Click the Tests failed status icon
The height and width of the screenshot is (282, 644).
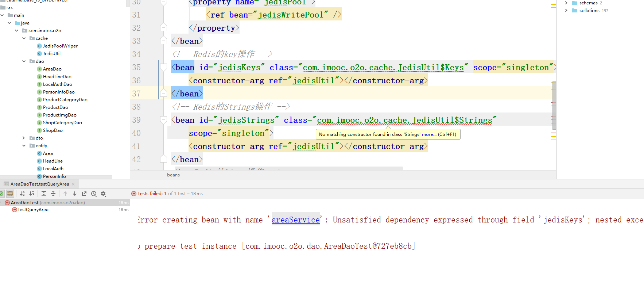tap(134, 194)
